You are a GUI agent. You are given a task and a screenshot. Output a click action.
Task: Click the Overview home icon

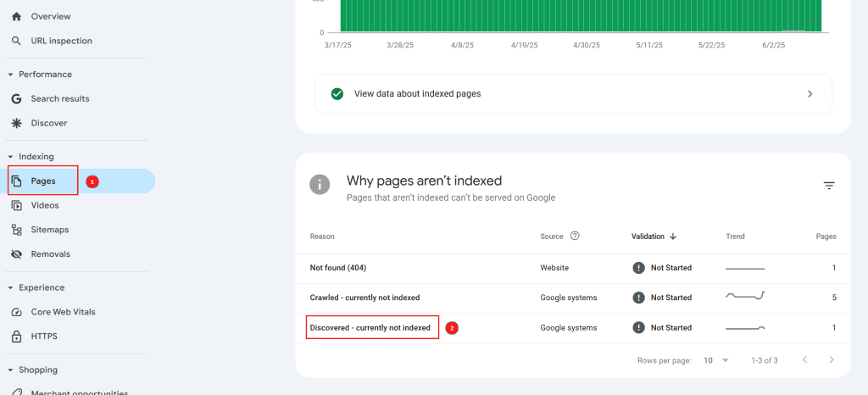[17, 17]
